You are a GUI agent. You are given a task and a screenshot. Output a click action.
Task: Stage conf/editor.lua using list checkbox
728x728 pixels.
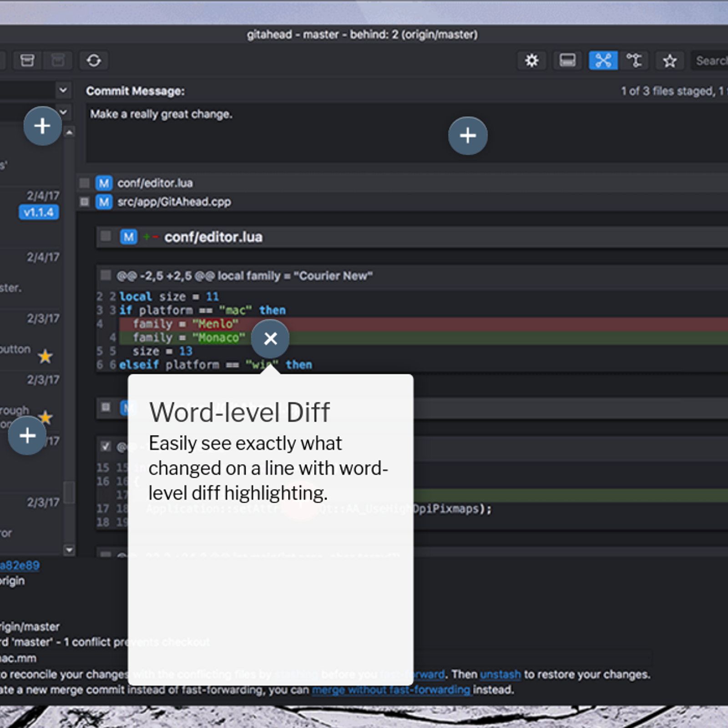(x=85, y=183)
